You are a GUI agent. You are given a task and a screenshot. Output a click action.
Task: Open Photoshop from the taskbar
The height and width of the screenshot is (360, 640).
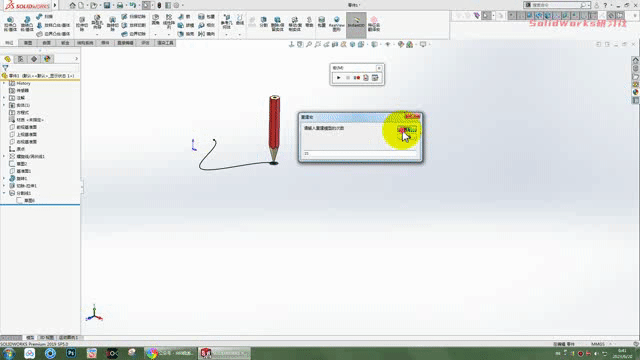71,353
